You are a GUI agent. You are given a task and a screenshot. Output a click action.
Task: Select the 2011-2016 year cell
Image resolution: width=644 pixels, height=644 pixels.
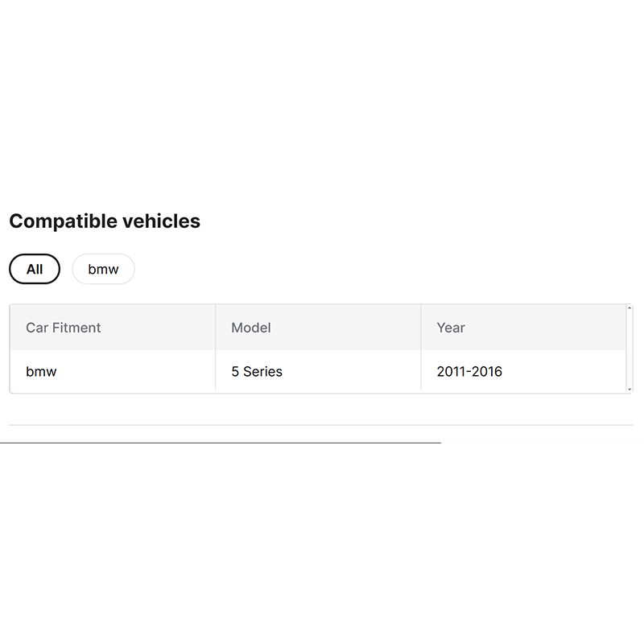pos(469,372)
